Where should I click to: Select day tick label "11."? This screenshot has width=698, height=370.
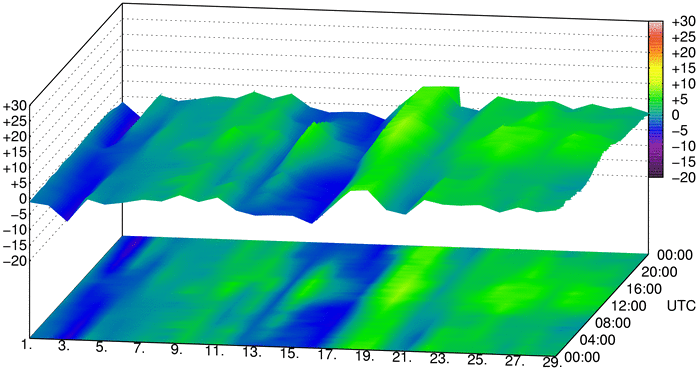click(214, 351)
